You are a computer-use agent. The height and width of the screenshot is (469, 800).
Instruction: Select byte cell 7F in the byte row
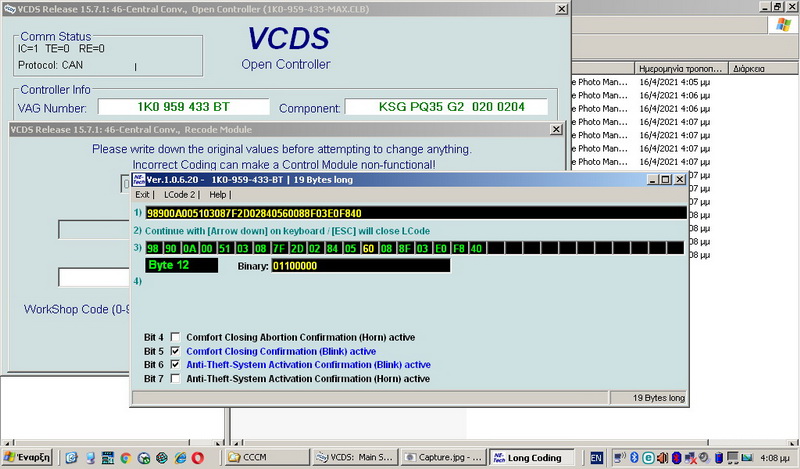click(x=279, y=249)
